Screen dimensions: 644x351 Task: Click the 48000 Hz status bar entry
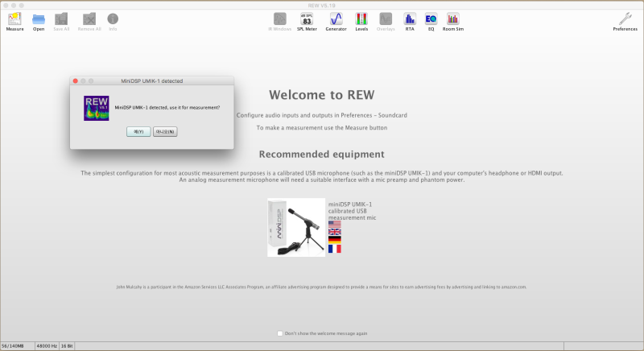[47, 346]
